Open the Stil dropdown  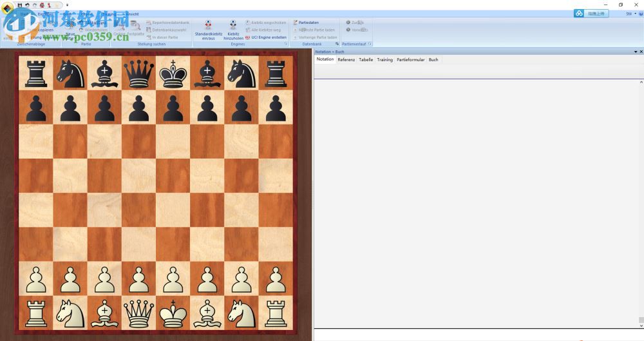(631, 14)
